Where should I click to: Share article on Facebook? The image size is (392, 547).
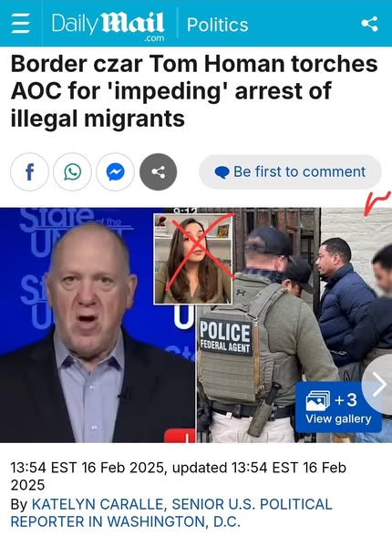[30, 172]
